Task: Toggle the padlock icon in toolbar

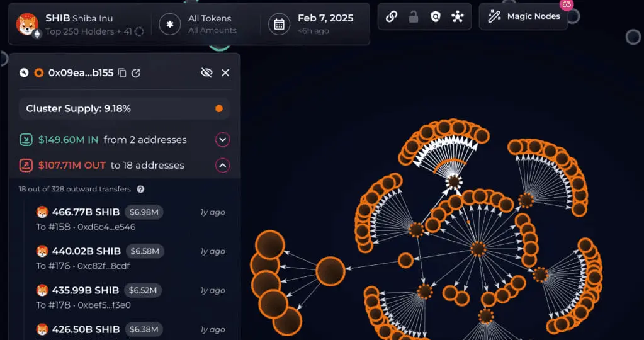Action: pyautogui.click(x=414, y=17)
